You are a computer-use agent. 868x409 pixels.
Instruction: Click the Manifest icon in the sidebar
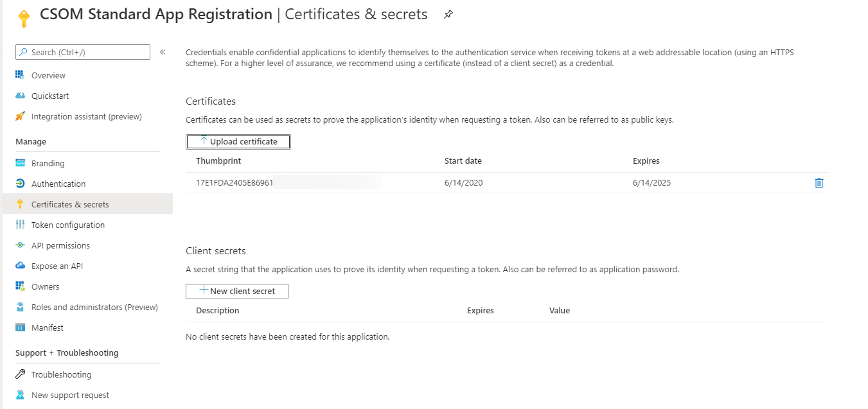pyautogui.click(x=20, y=328)
